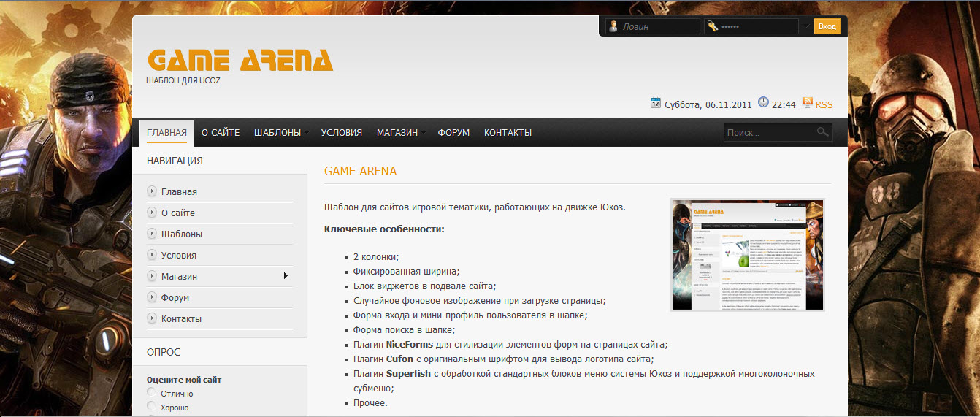Go to Контакты in the sidebar navigation
Image resolution: width=980 pixels, height=417 pixels.
(181, 319)
